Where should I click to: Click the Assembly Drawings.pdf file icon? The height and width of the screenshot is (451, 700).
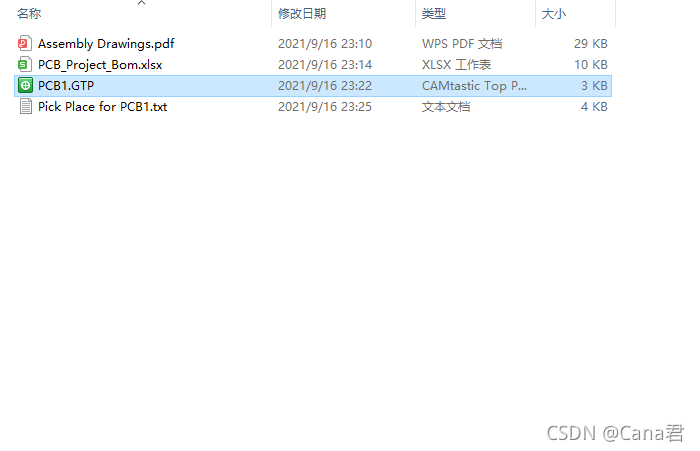pyautogui.click(x=25, y=43)
